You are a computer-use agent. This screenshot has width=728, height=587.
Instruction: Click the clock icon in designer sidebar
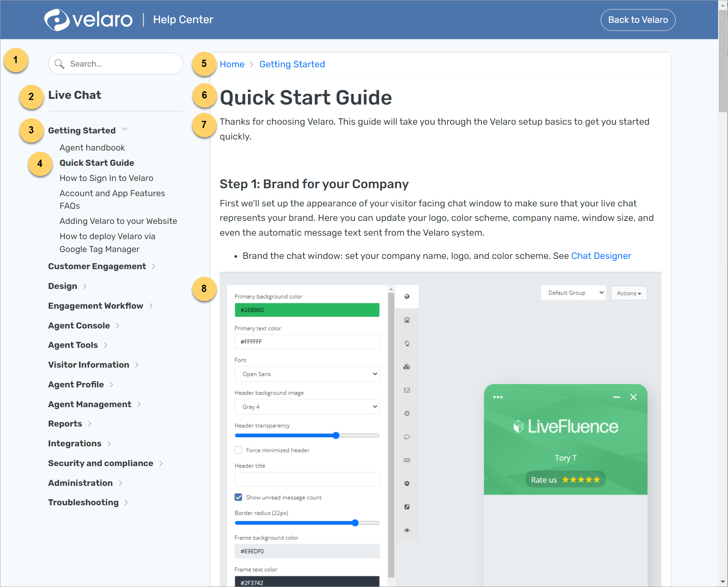pyautogui.click(x=407, y=413)
